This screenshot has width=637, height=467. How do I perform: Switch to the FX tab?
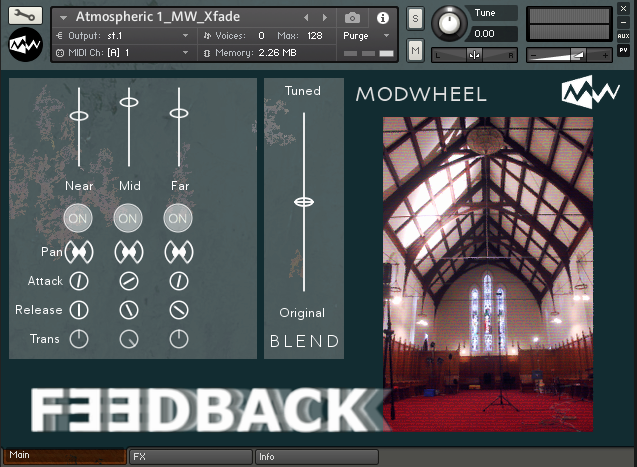tap(190, 456)
